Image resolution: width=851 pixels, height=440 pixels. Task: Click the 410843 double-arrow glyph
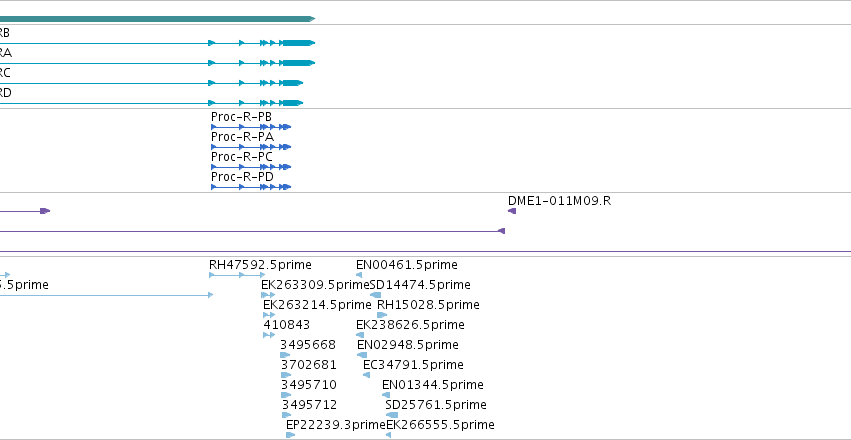click(269, 335)
